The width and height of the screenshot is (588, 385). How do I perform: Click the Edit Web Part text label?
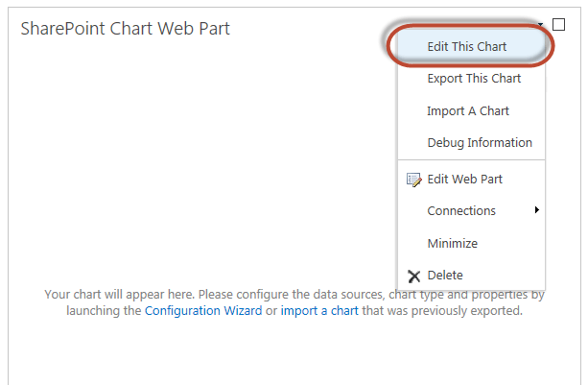coord(464,179)
